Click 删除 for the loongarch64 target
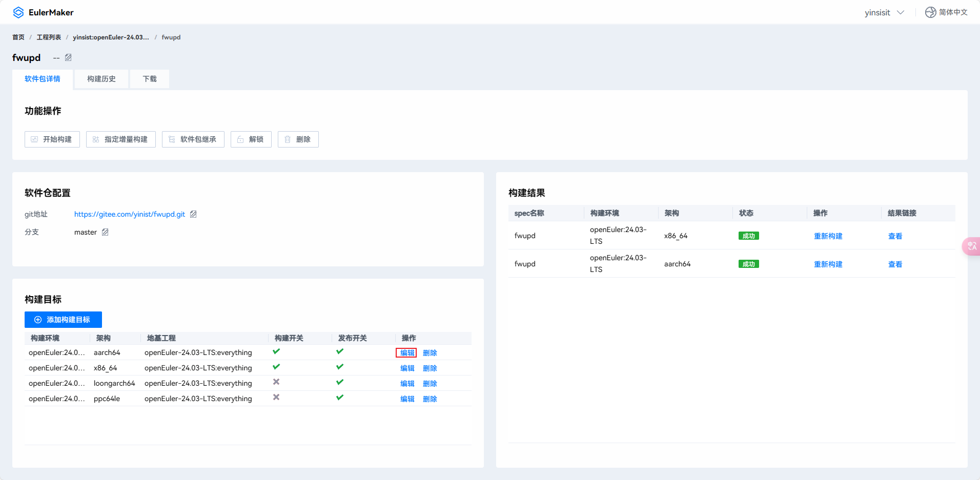980x480 pixels. [430, 384]
